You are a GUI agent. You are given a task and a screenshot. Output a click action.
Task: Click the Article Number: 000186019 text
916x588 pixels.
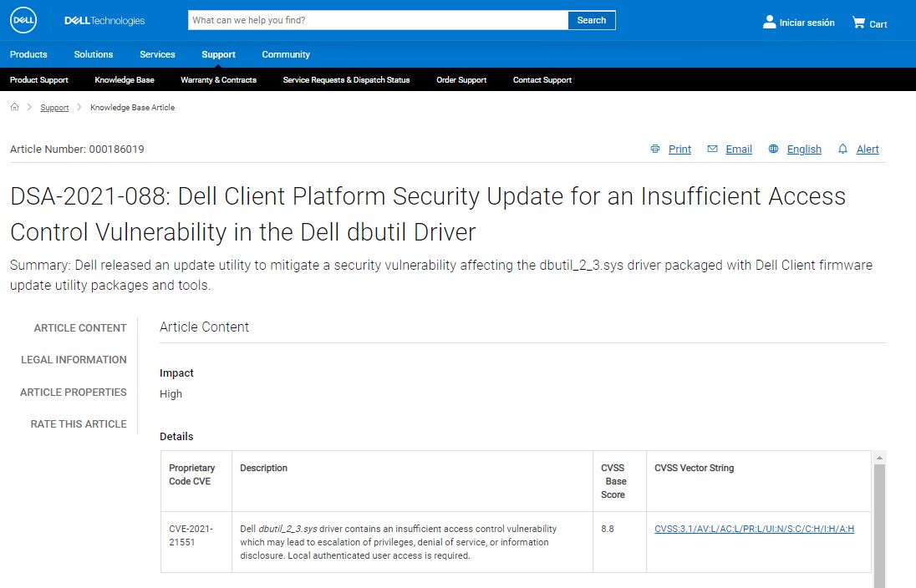pyautogui.click(x=77, y=150)
